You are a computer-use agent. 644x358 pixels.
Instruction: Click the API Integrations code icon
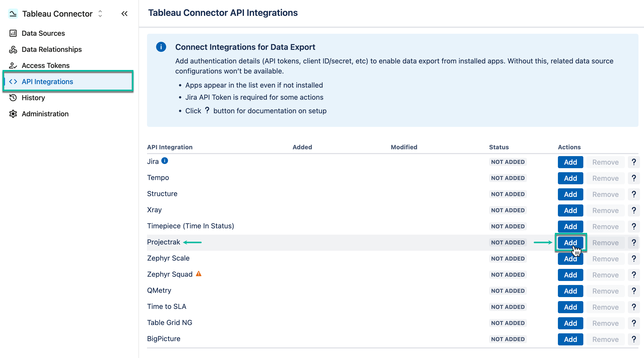[13, 81]
